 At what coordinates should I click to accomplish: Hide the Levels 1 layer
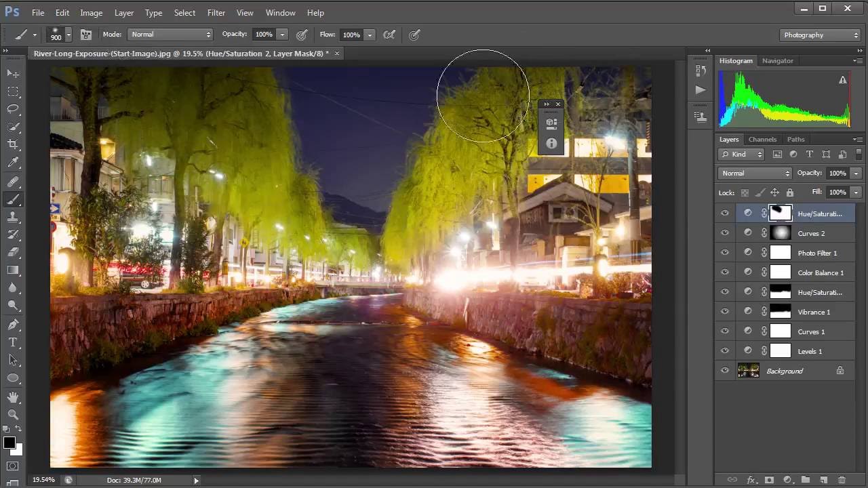coord(725,351)
